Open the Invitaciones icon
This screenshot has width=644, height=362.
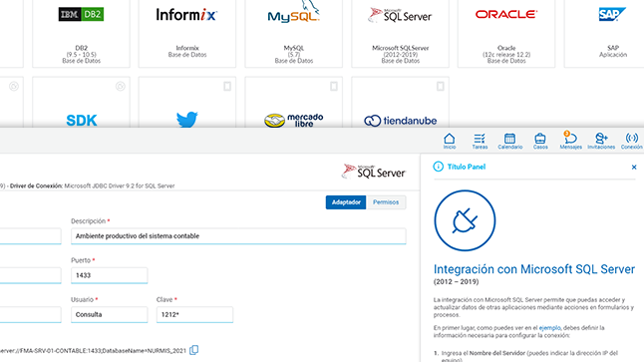601,141
